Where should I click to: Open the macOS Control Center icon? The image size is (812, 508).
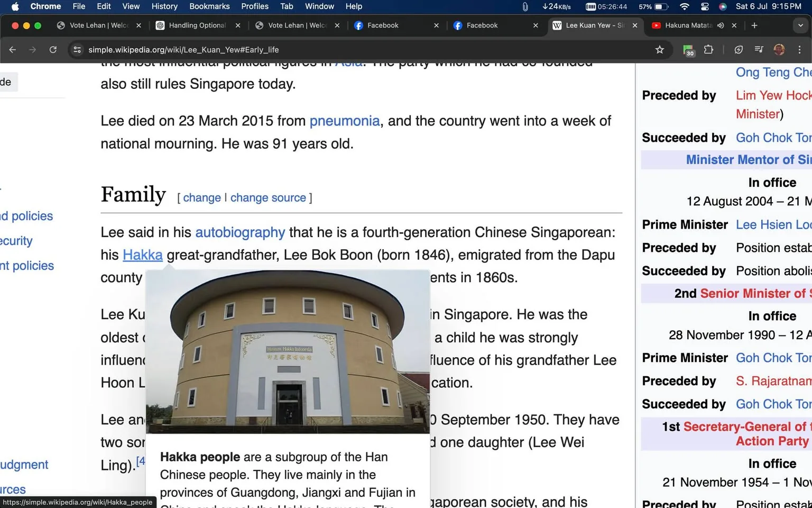[x=705, y=6]
